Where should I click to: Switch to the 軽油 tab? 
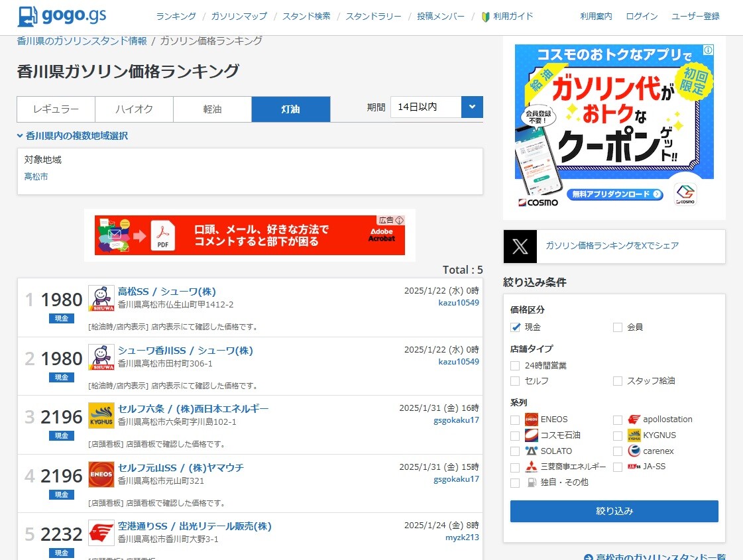click(212, 109)
